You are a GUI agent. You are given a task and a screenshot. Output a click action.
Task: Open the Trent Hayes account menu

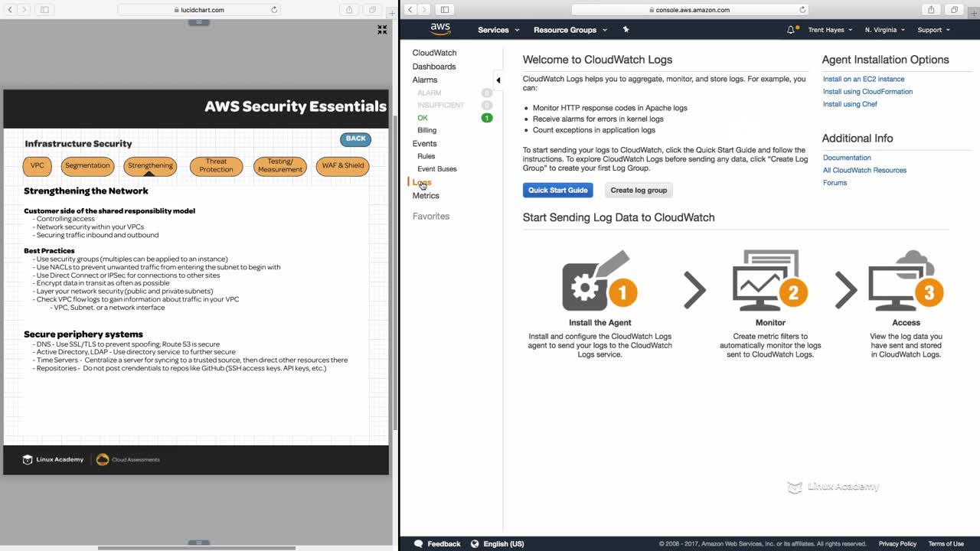point(830,30)
